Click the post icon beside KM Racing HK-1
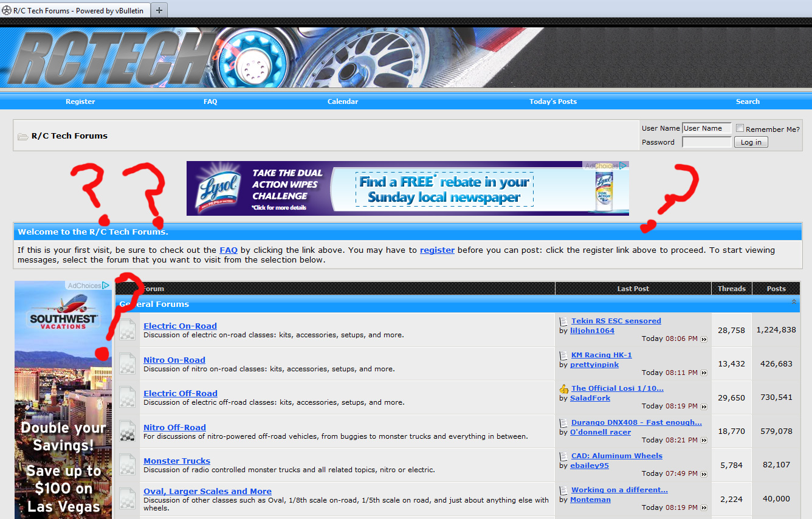The height and width of the screenshot is (519, 812). [563, 356]
